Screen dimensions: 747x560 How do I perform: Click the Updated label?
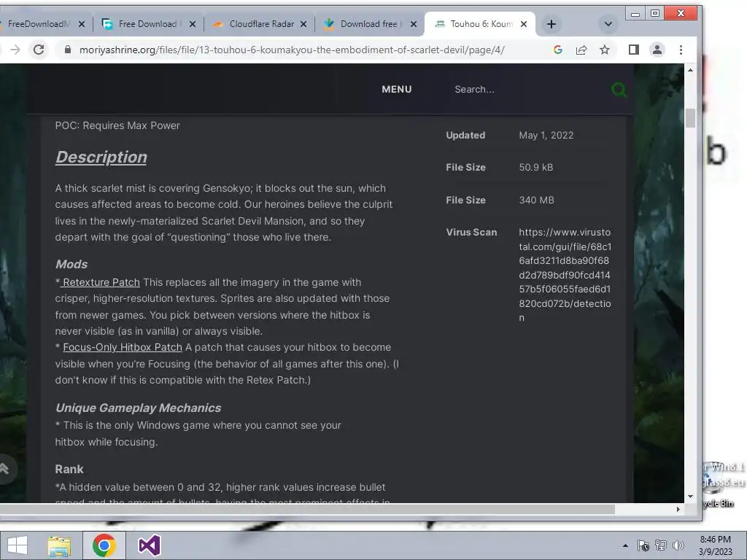point(465,135)
